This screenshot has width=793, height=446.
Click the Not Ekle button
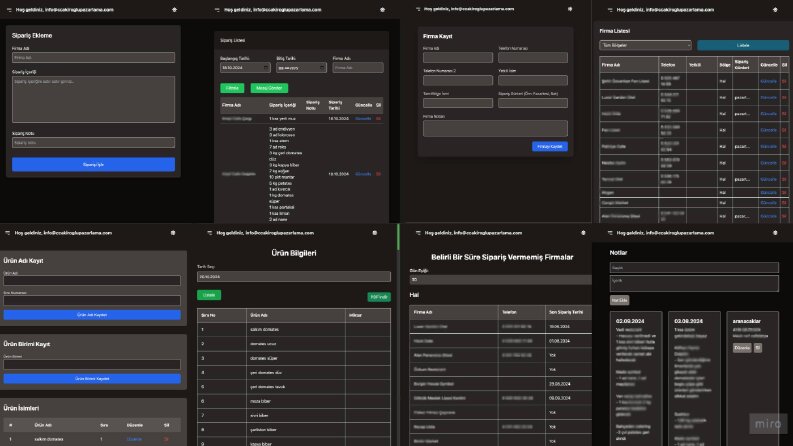[619, 300]
